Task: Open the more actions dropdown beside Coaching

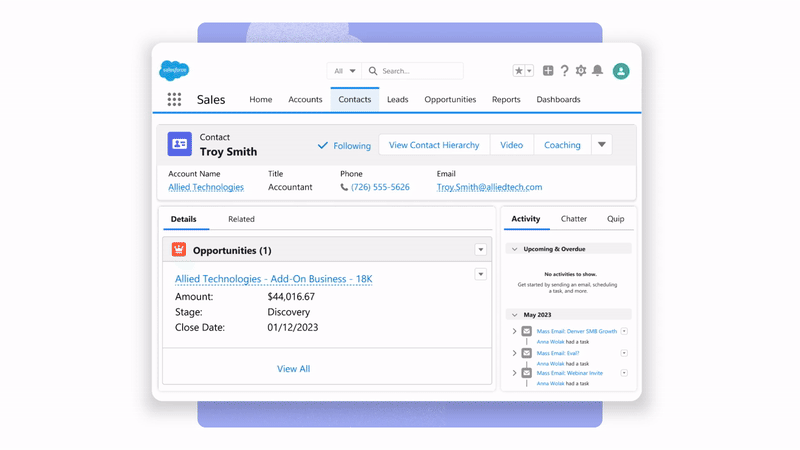Action: tap(602, 145)
